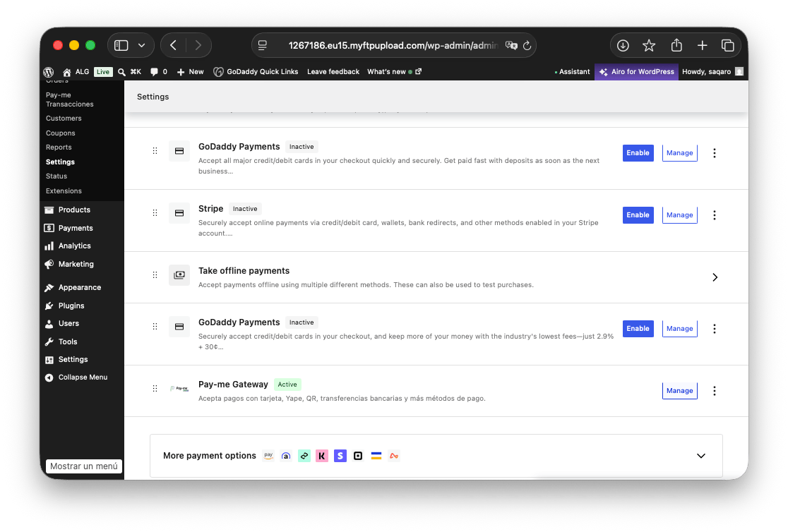Open Marketing menu in sidebar

76,265
